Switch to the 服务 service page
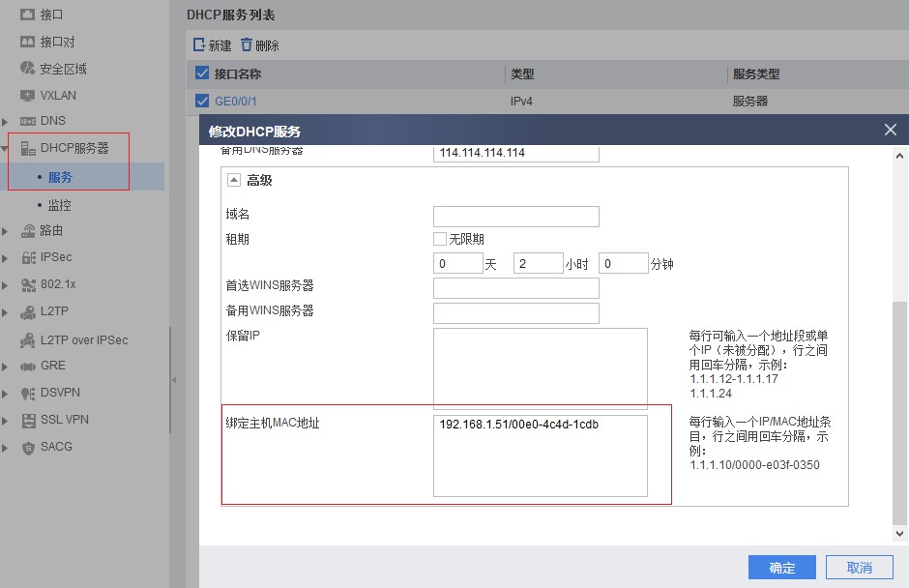 coord(60,178)
